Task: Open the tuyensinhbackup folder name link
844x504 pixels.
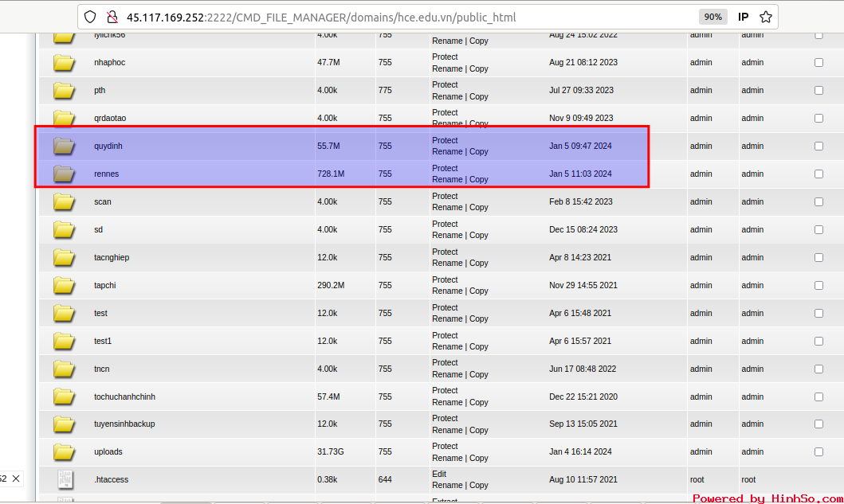Action: pos(124,424)
